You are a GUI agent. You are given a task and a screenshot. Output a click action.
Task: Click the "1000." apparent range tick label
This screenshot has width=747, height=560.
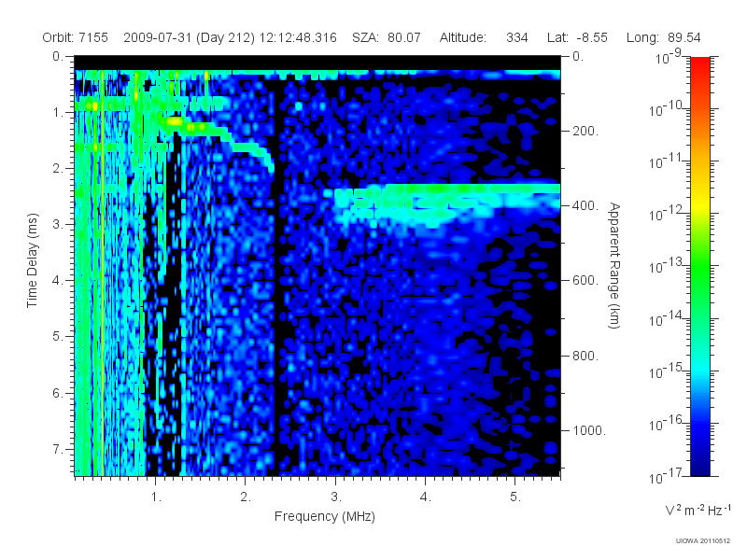(x=589, y=430)
